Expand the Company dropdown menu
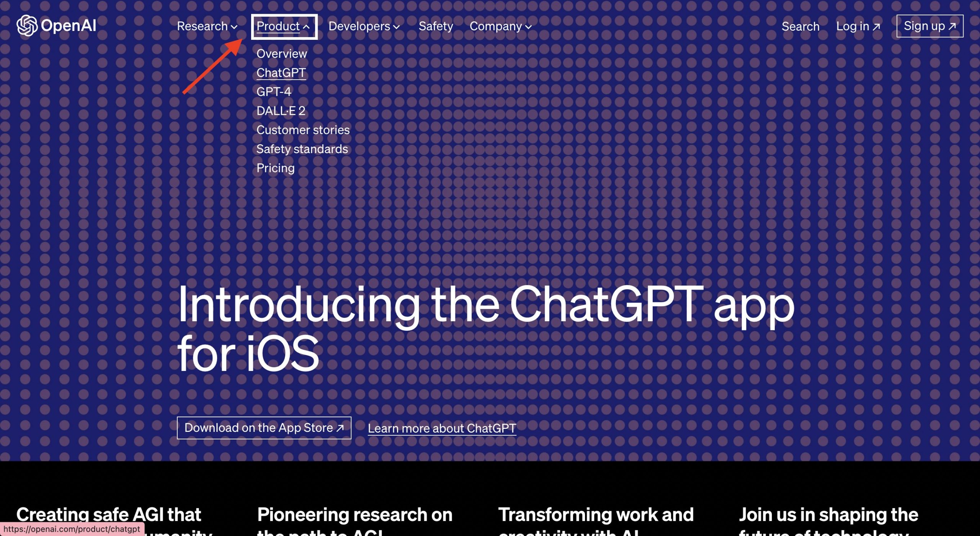Screen dimensions: 980x536 point(500,26)
